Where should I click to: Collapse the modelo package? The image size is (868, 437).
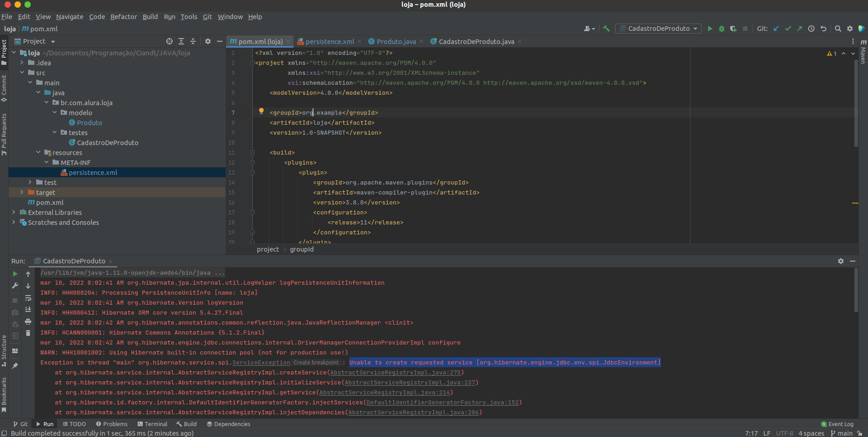click(55, 112)
